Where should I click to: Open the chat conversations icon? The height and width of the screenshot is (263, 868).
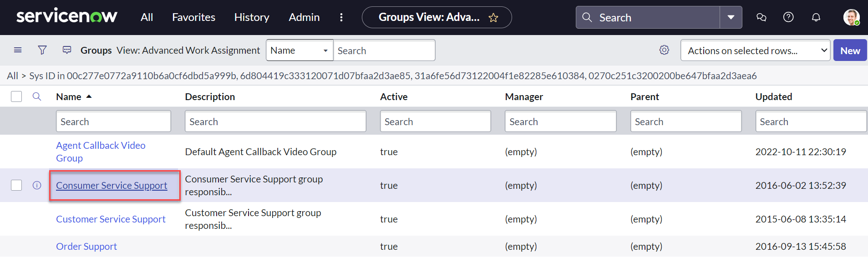coord(761,17)
